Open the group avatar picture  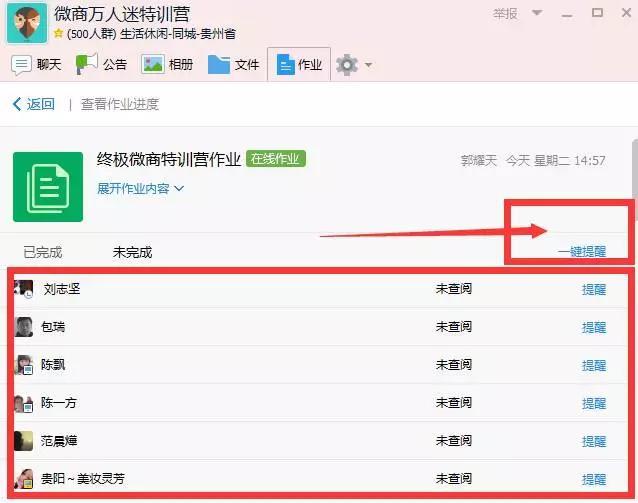27,22
